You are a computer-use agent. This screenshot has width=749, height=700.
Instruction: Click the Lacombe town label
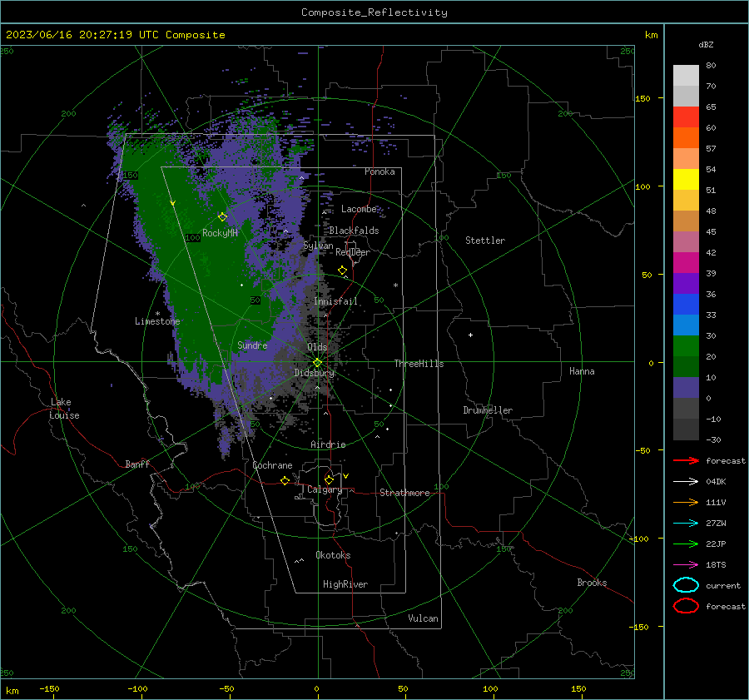(359, 209)
